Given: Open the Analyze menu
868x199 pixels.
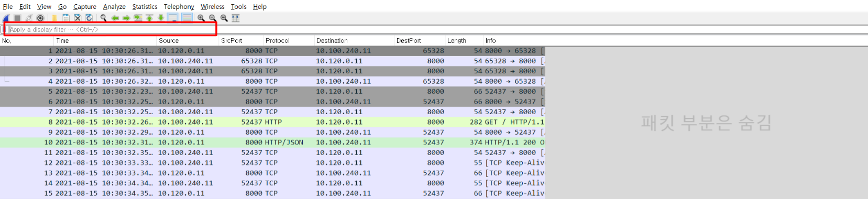Looking at the screenshot, I should 114,6.
